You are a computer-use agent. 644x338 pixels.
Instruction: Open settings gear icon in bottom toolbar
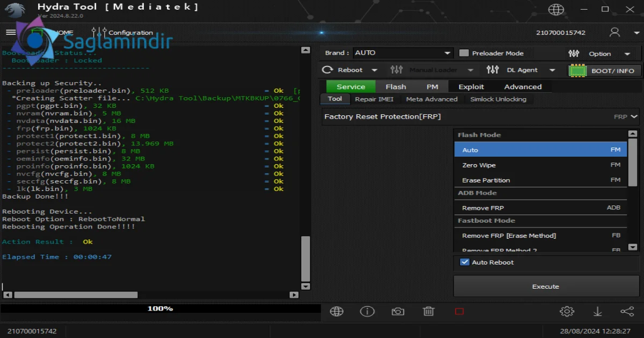point(567,311)
